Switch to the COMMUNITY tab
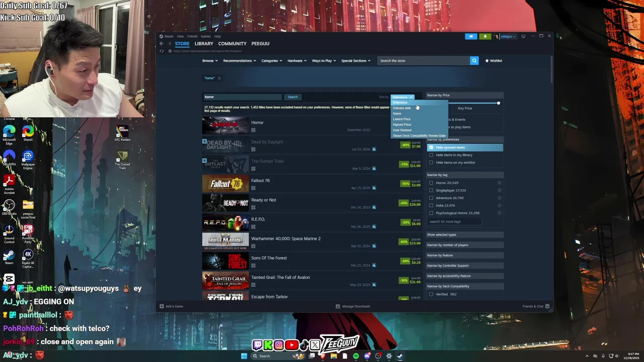The height and width of the screenshot is (362, 644). coord(232,44)
